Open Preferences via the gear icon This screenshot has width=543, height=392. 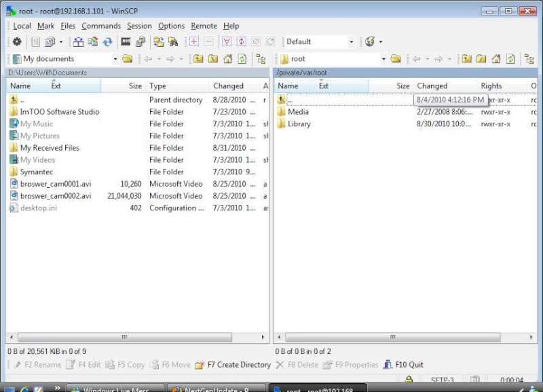(17, 42)
